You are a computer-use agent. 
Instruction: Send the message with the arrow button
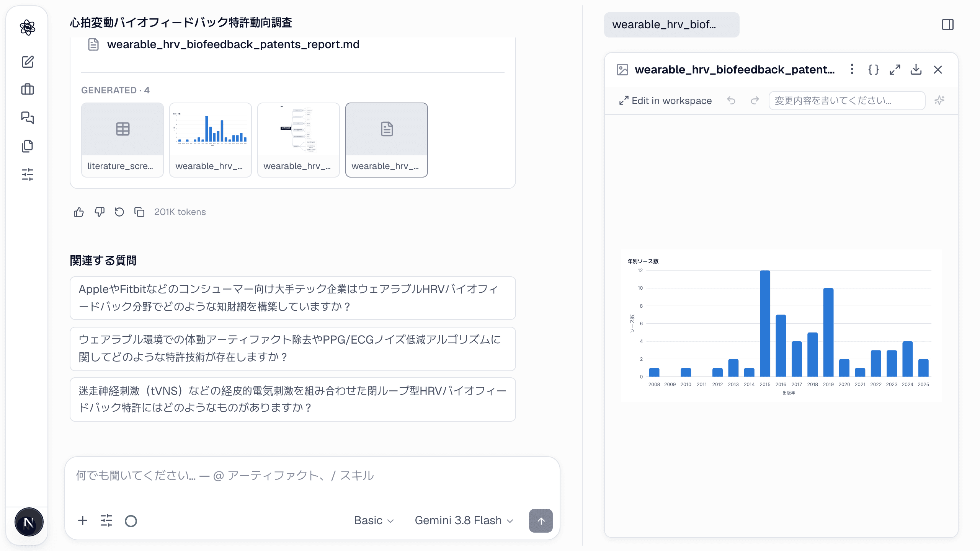[x=541, y=521]
